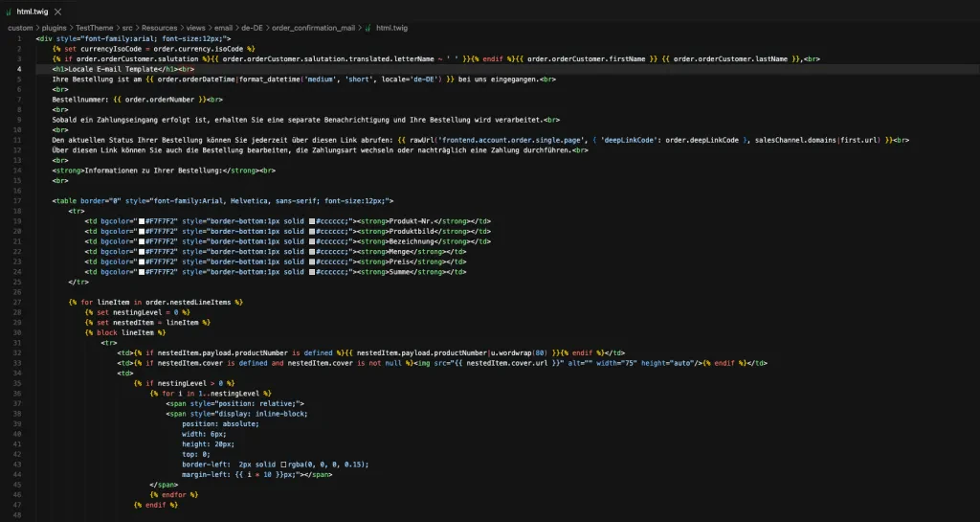Click the 'Produktbild' header text
The image size is (980, 522).
pos(410,231)
